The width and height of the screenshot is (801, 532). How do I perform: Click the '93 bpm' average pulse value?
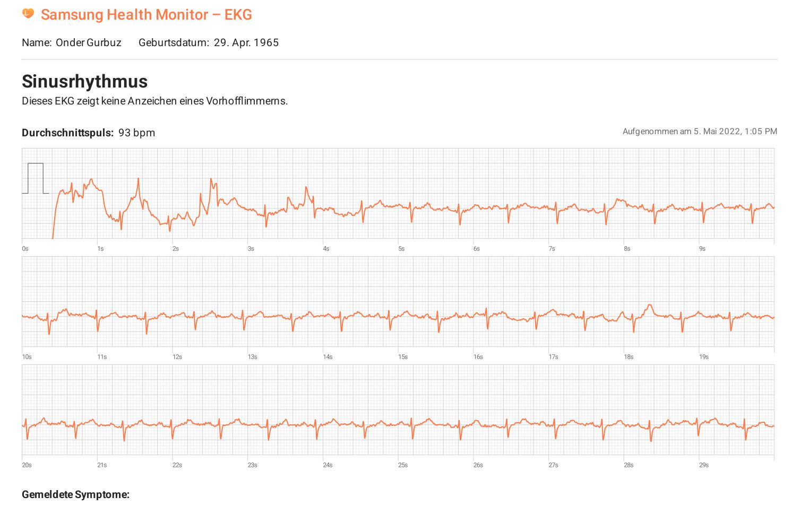[137, 133]
